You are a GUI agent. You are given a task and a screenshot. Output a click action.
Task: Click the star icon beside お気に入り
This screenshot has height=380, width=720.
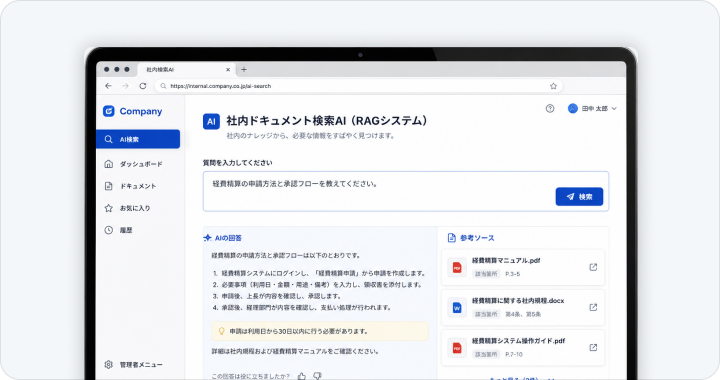[x=108, y=208]
